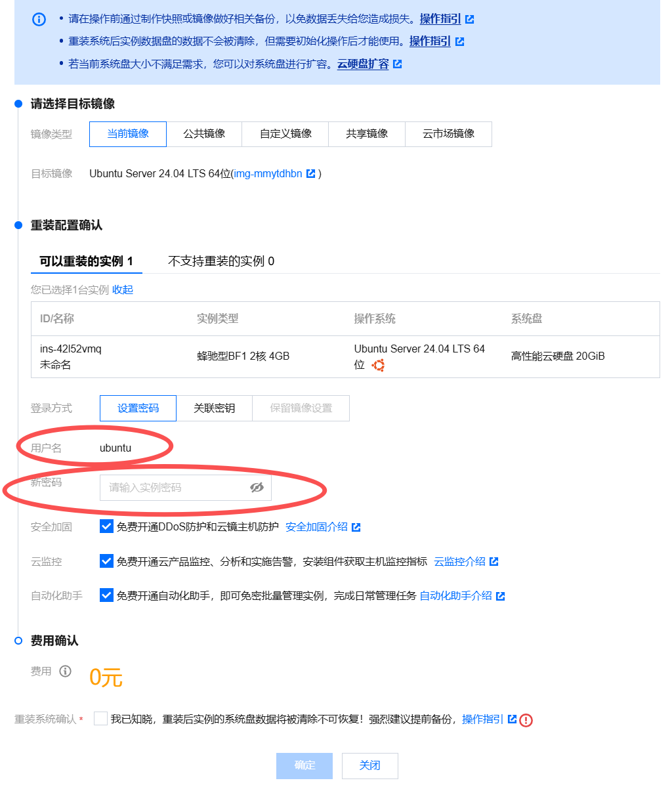
Task: Open external icon beside 云监控介绍
Action: click(x=494, y=561)
